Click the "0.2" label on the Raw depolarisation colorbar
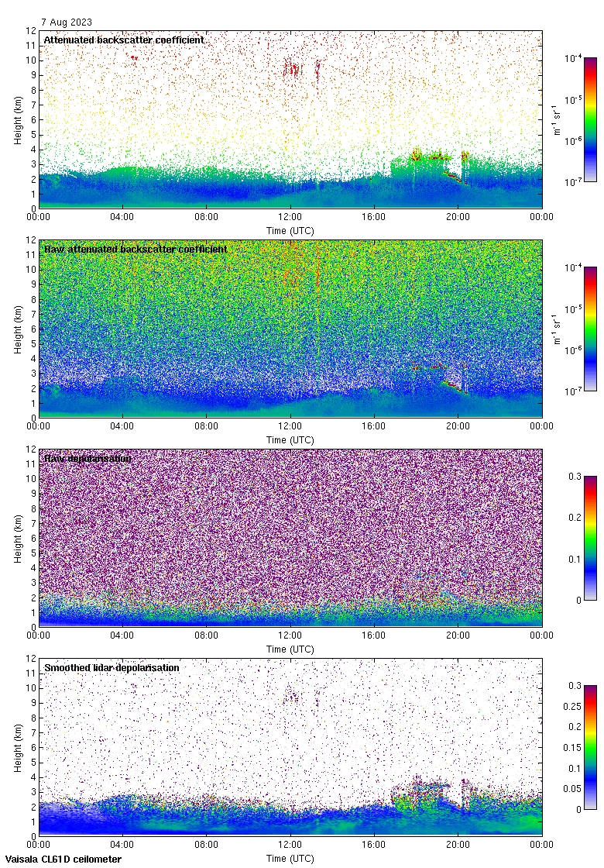The width and height of the screenshot is (604, 868). point(575,518)
